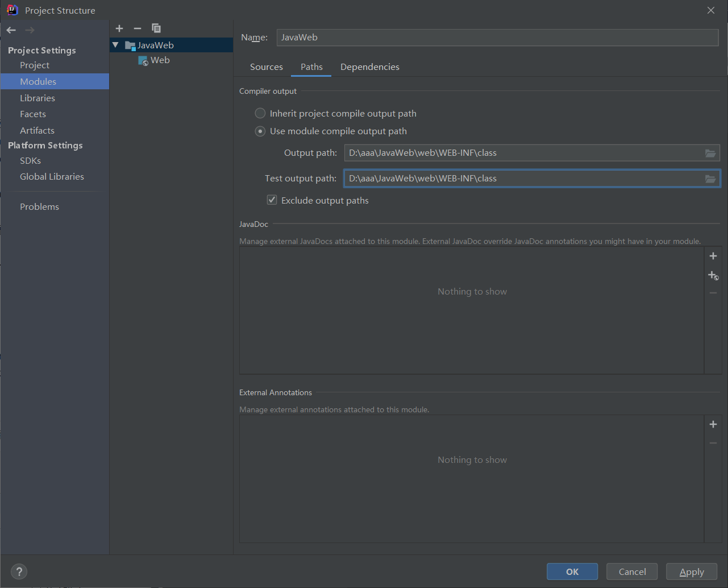Screen dimensions: 728x588
Task: Select Inherit project compile output path
Action: (260, 113)
